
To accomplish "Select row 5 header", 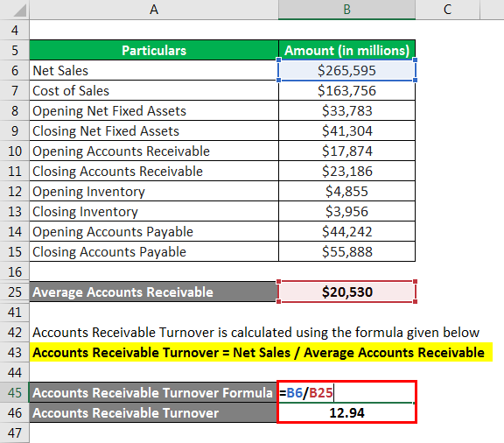I will [15, 50].
